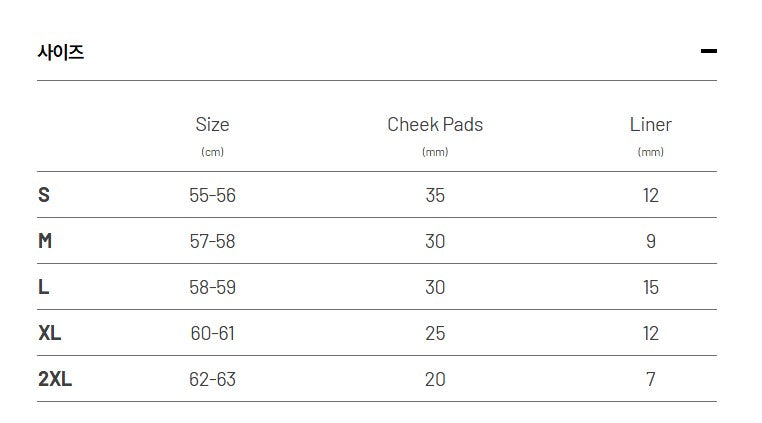Select the XL size row label
The image size is (762, 423).
click(x=50, y=333)
